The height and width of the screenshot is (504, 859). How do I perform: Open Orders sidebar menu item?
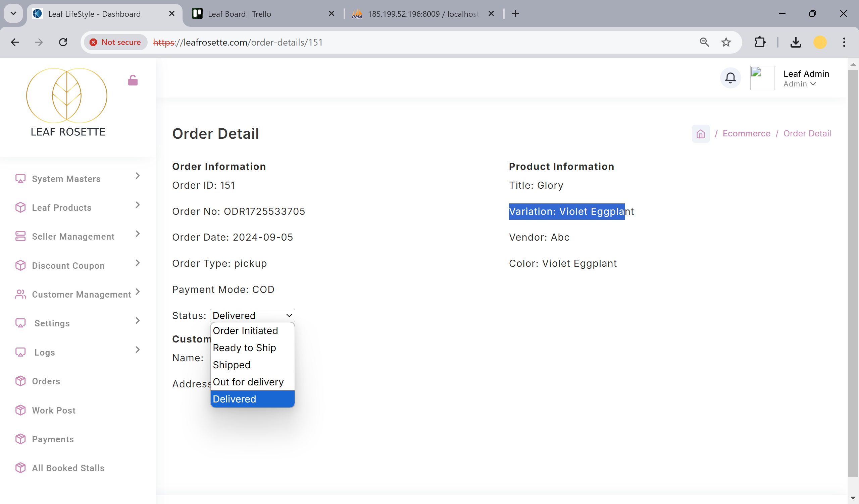[46, 381]
